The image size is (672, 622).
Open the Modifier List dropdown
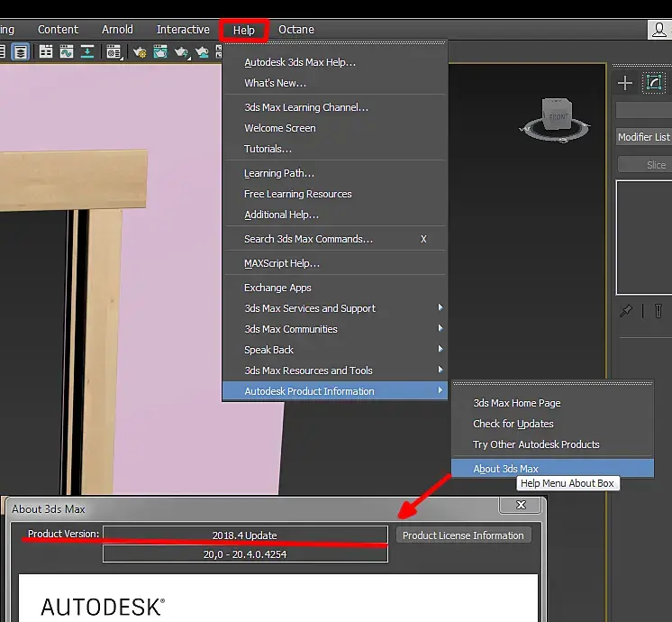coord(644,137)
